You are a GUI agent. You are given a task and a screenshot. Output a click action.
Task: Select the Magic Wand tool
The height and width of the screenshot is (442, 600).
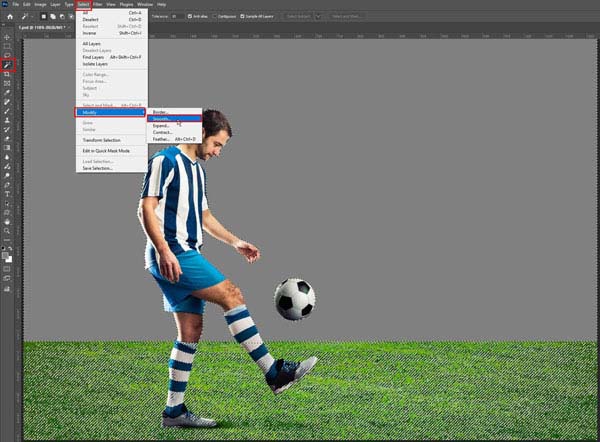7,65
